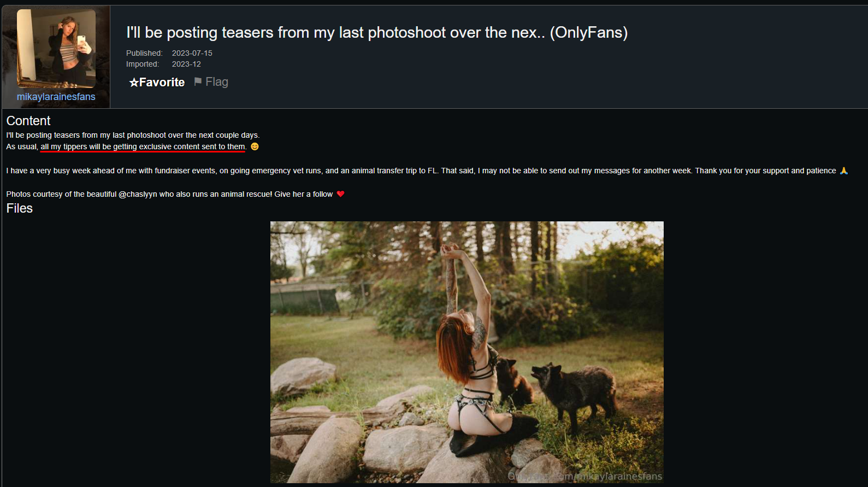
Task: Click the red heart emoji
Action: [340, 194]
